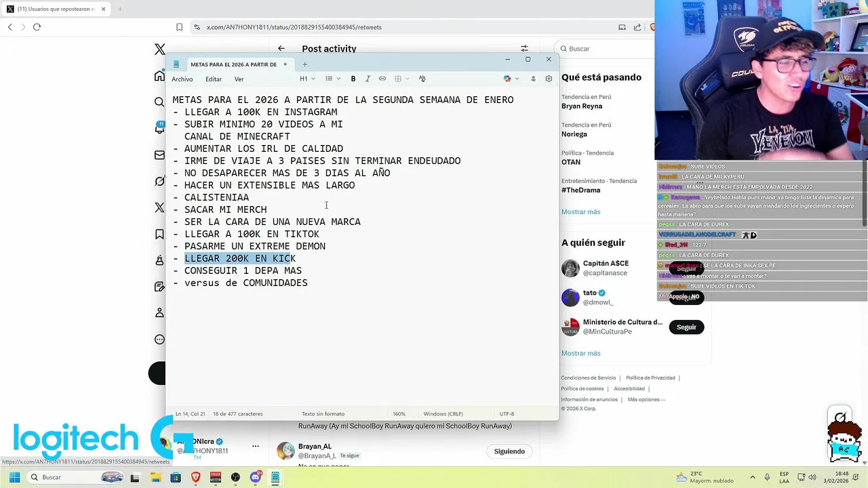Open Política de cookies link
The image size is (868, 488).
click(582, 388)
